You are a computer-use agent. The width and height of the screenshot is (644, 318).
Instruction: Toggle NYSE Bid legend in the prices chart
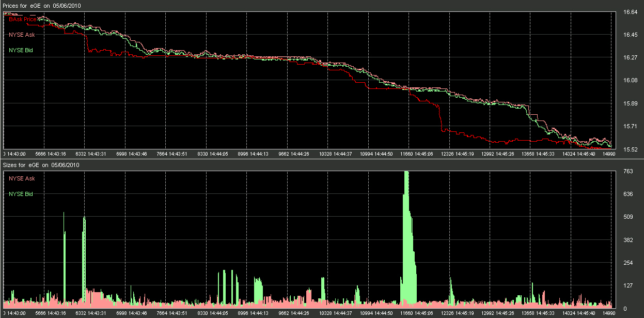coord(21,50)
